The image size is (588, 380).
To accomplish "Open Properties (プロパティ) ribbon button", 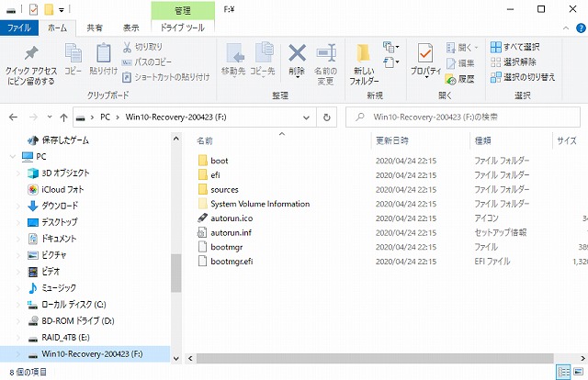I will pos(425,60).
